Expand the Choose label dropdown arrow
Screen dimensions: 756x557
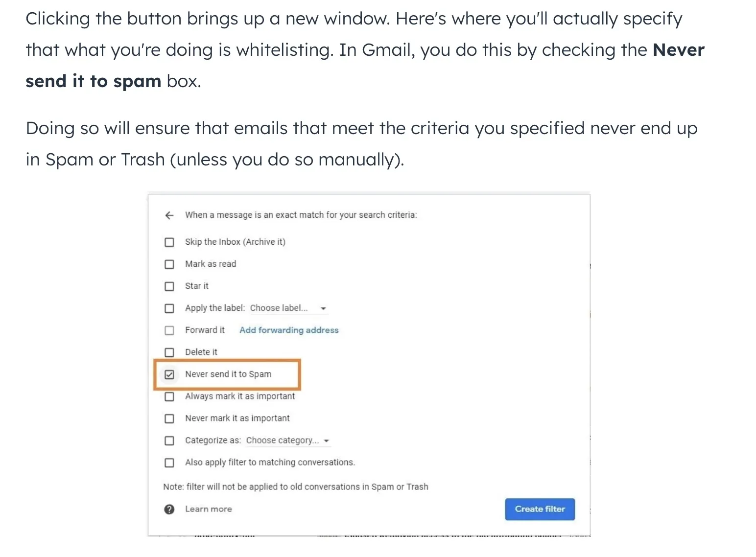323,308
